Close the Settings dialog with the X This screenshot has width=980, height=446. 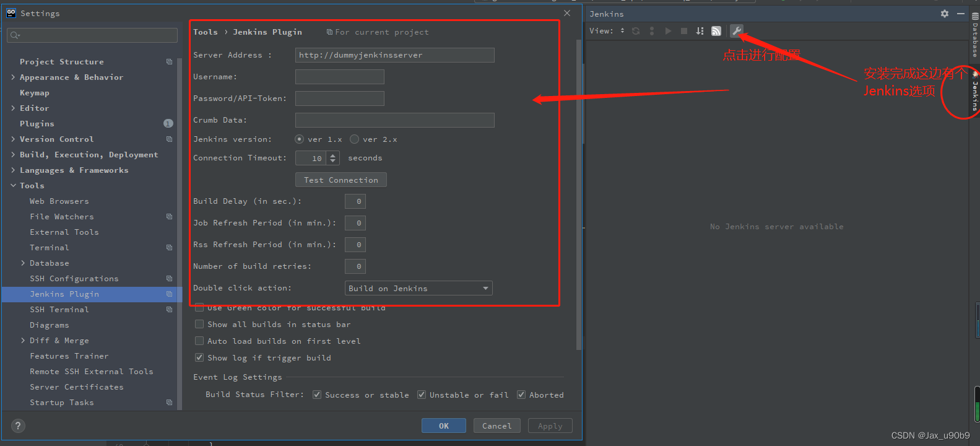click(x=567, y=13)
